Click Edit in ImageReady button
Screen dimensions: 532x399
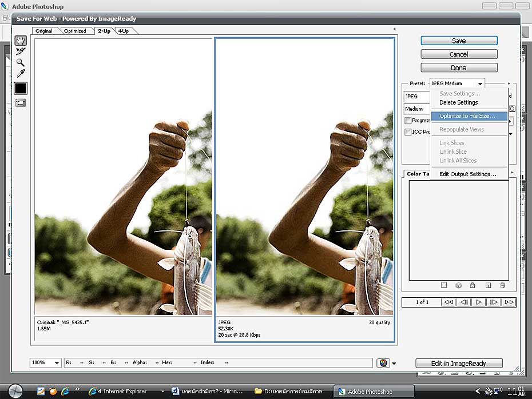point(459,364)
